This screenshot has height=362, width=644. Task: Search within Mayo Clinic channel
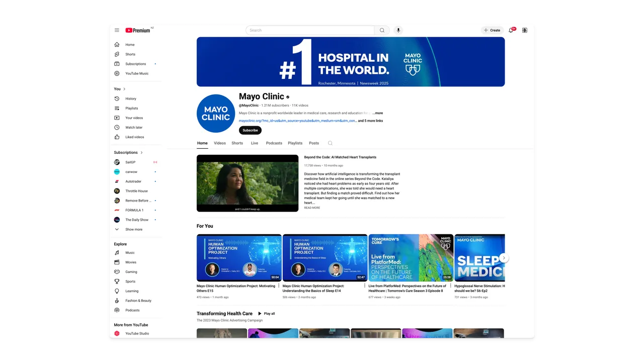coord(330,143)
